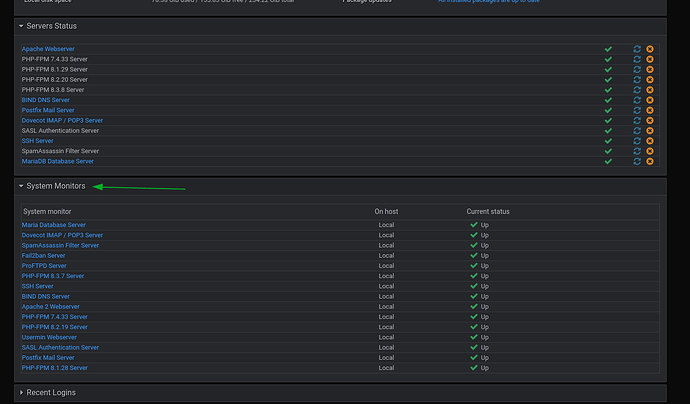Click 'Local' host of ProFTPD Server row
This screenshot has height=404, width=690.
click(x=386, y=266)
